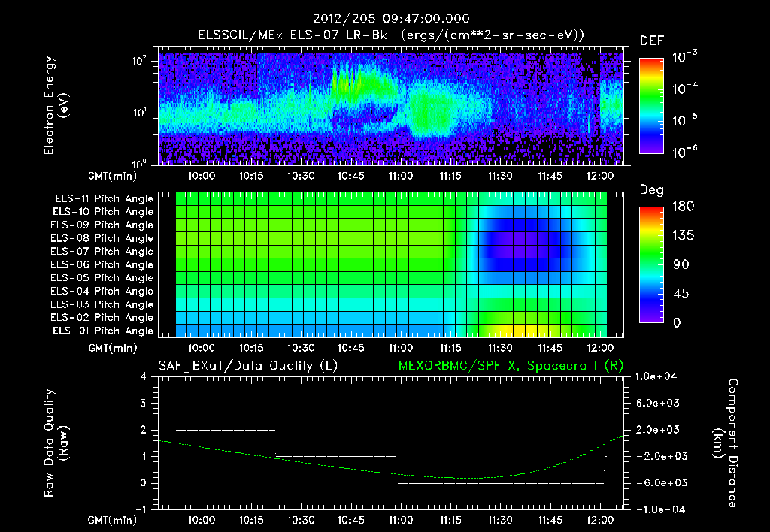This screenshot has width=770, height=532.
Task: Click the data quality line at level 0
Action: tap(500, 483)
